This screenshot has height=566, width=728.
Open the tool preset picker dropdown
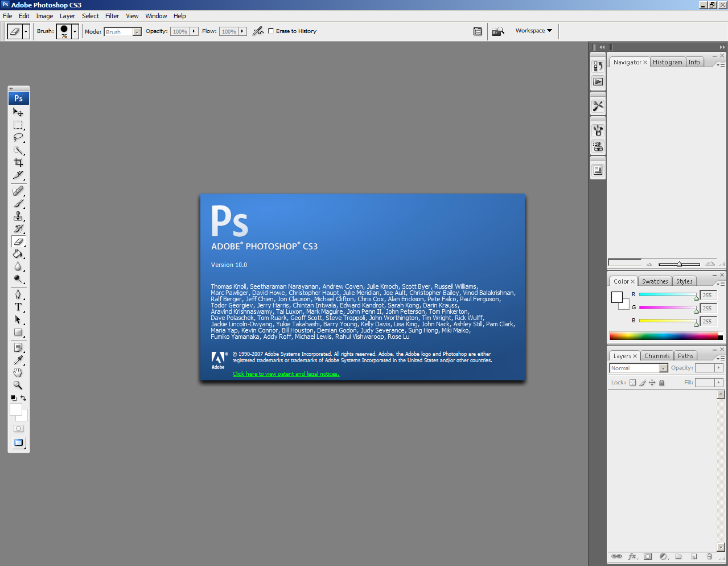pyautogui.click(x=26, y=31)
